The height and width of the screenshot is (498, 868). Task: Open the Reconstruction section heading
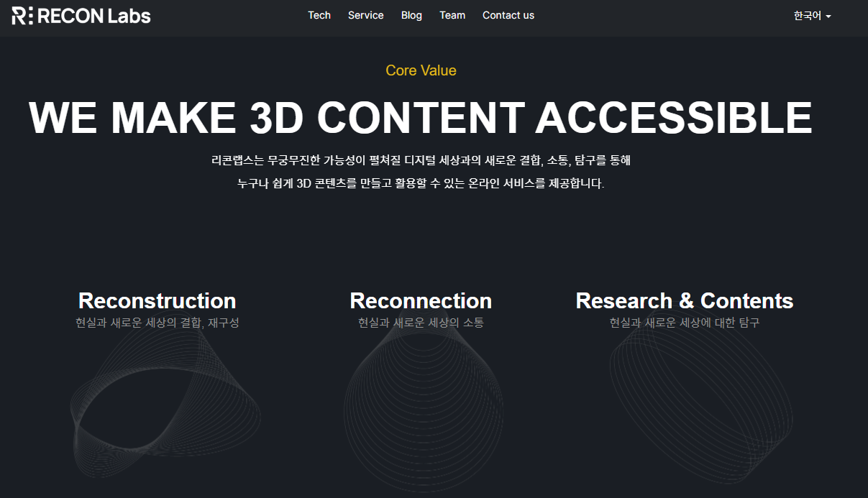[x=157, y=300]
